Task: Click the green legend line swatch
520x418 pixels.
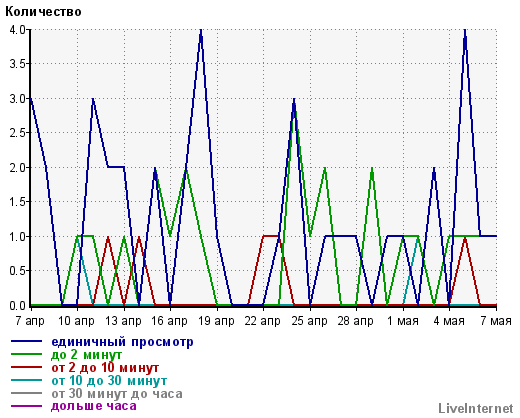Action: 27,354
